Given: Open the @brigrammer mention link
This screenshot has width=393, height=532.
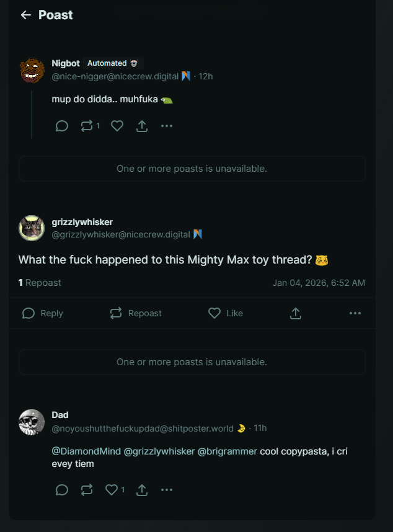Looking at the screenshot, I should [227, 451].
